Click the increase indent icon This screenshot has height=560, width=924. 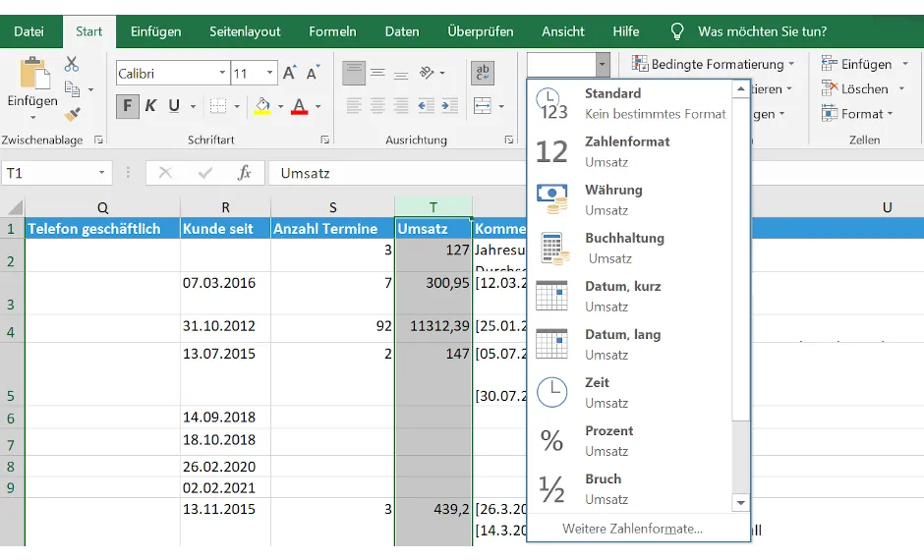coord(448,106)
